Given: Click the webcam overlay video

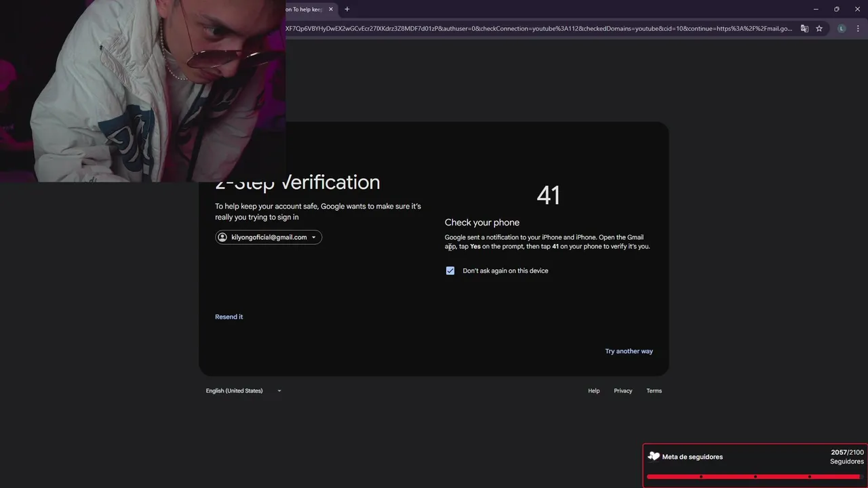Looking at the screenshot, I should coord(142,91).
